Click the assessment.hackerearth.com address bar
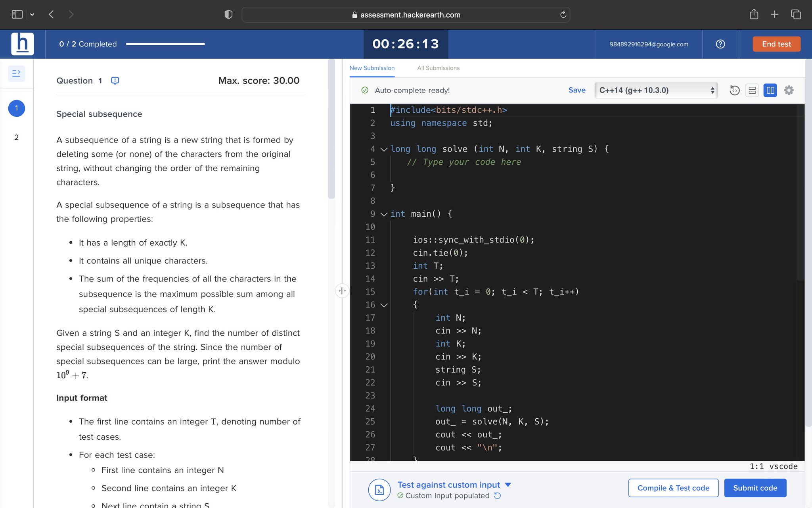The width and height of the screenshot is (812, 508). point(406,15)
